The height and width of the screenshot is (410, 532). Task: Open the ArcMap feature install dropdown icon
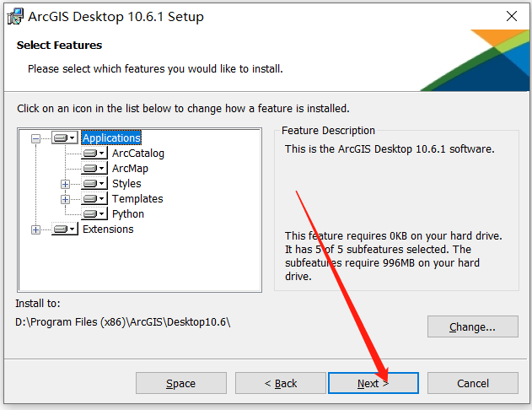click(x=94, y=169)
